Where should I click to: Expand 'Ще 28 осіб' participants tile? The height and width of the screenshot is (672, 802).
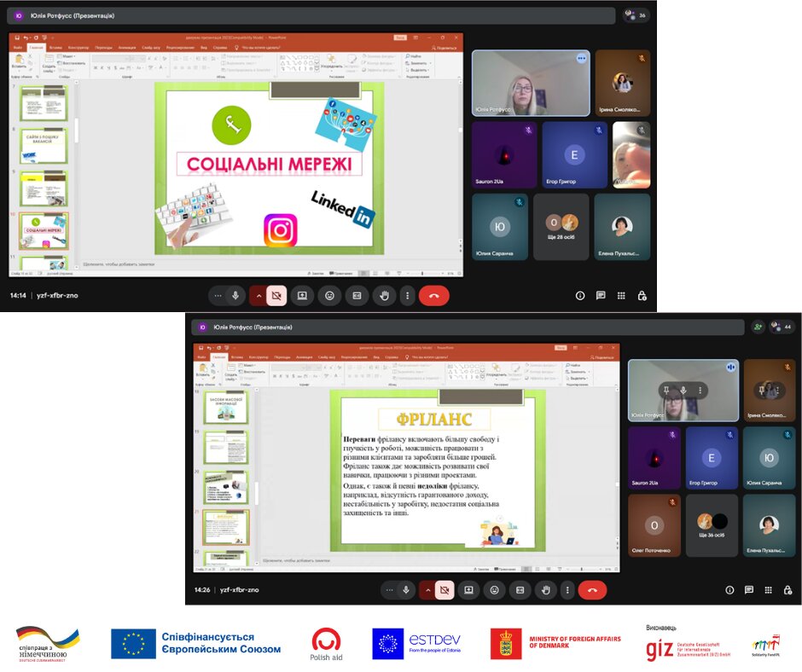tap(561, 227)
